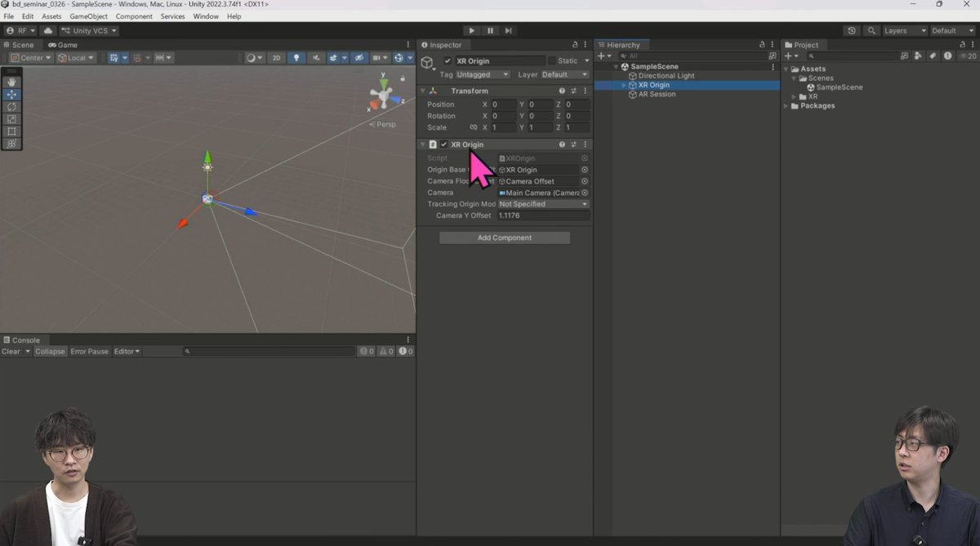980x546 pixels.
Task: Open Unity VCS dropdown
Action: tap(89, 31)
